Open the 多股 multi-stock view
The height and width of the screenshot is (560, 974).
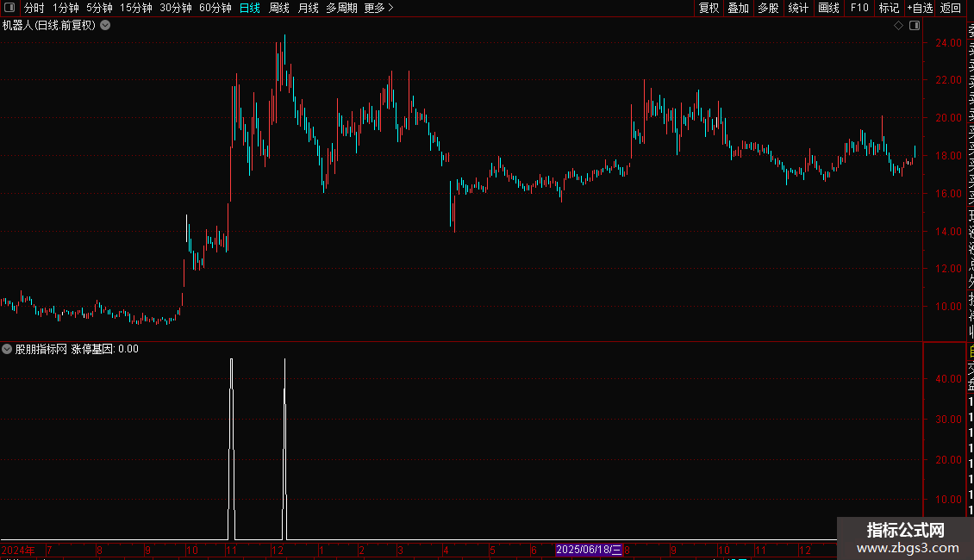point(768,8)
